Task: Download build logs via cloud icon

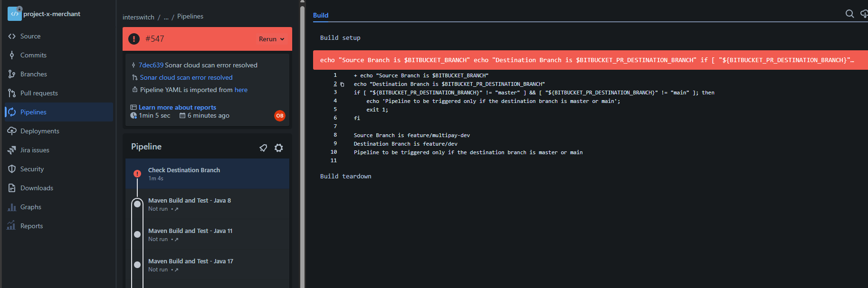Action: point(864,14)
